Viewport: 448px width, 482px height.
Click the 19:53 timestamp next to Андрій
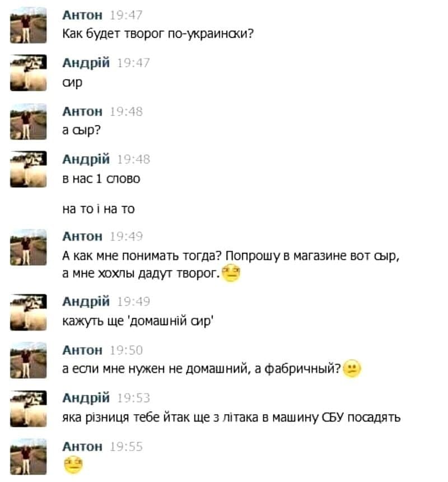pos(134,398)
